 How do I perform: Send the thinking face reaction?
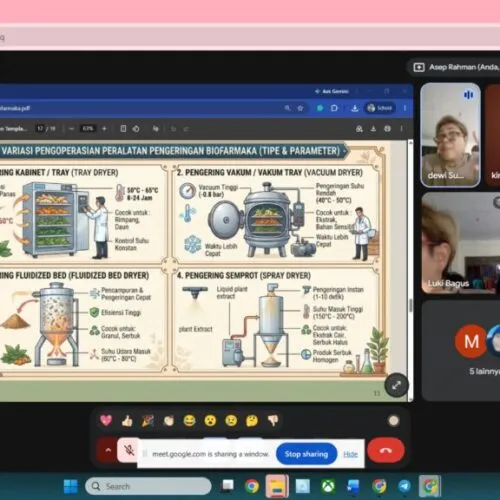[252, 421]
